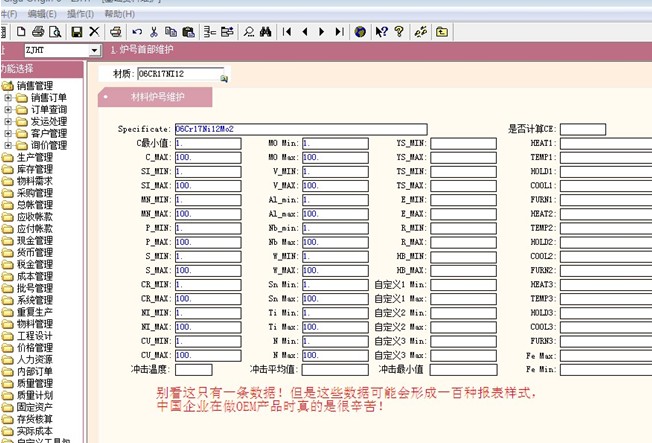The width and height of the screenshot is (652, 443).
Task: Click the Cut scissors icon
Action: (154, 32)
